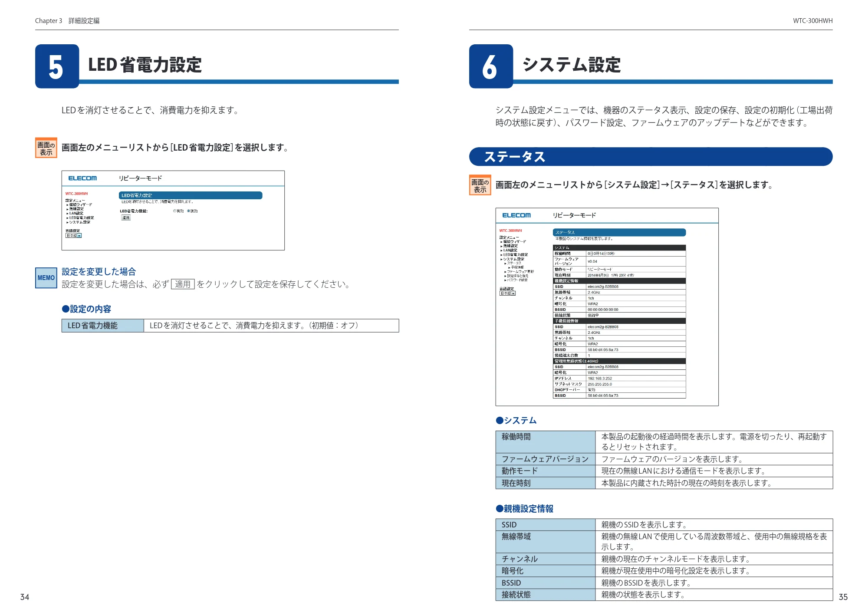Viewport: 868px width, 616px height.
Task: Select パスワード設定 submenu item
Action: 517,280
